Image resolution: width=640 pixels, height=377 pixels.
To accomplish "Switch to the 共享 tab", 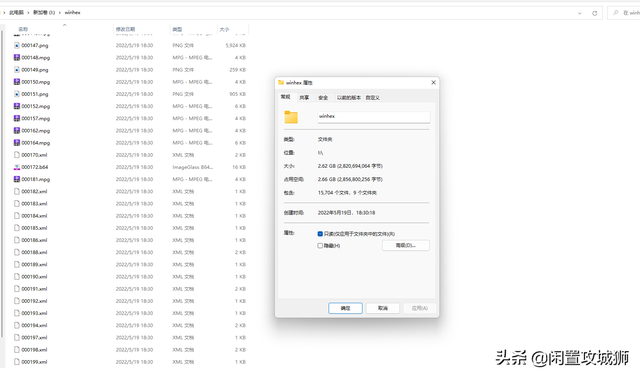I will tap(304, 98).
